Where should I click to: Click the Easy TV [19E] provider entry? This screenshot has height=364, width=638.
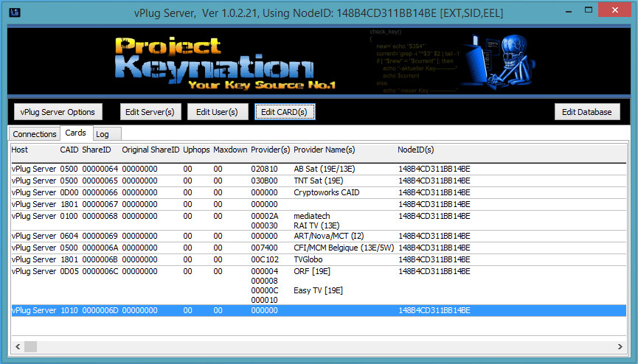(318, 290)
